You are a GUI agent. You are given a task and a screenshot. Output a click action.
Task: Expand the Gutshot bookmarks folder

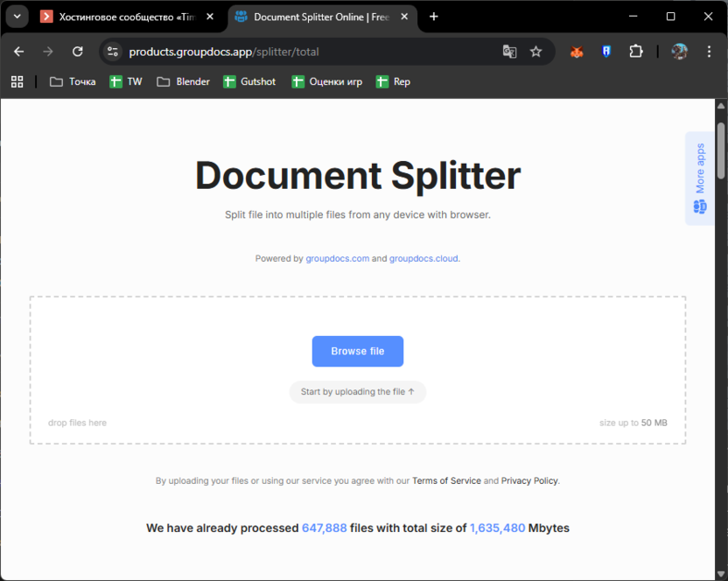click(x=248, y=81)
